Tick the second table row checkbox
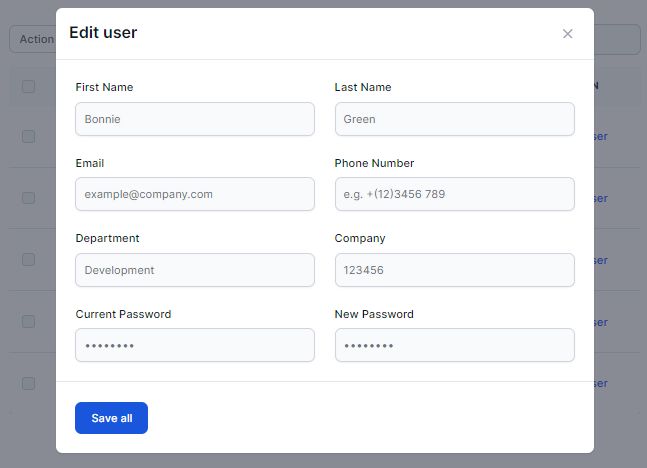647x468 pixels. pyautogui.click(x=28, y=198)
